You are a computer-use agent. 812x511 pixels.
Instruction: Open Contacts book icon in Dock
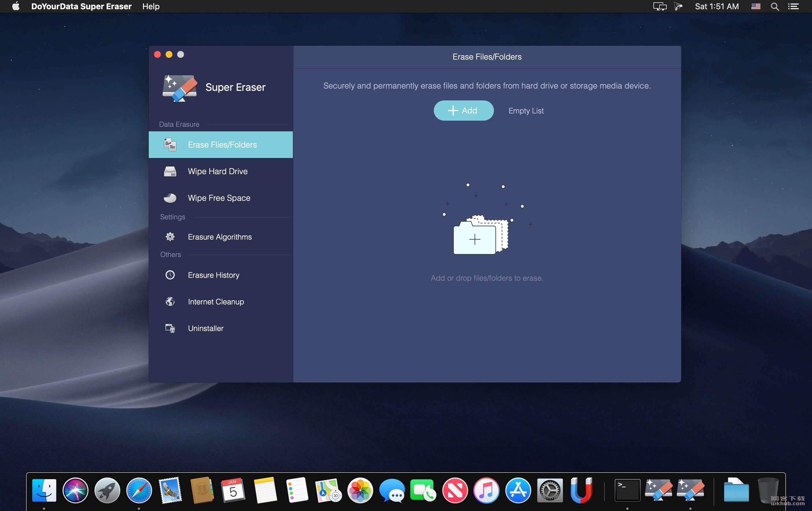[x=202, y=490]
